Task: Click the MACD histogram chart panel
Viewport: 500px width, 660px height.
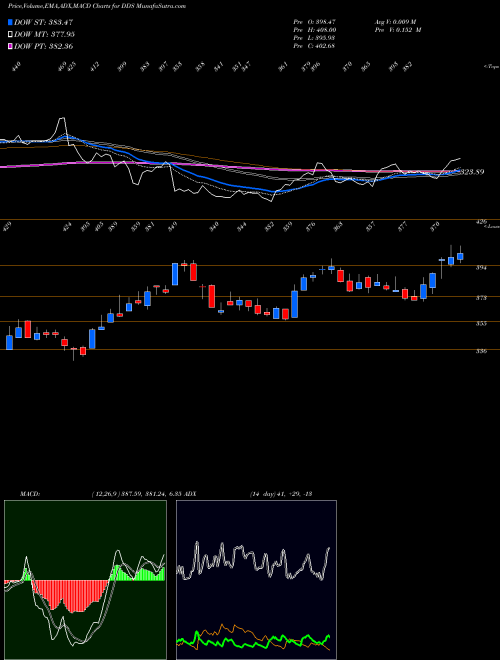Action: tap(85, 580)
